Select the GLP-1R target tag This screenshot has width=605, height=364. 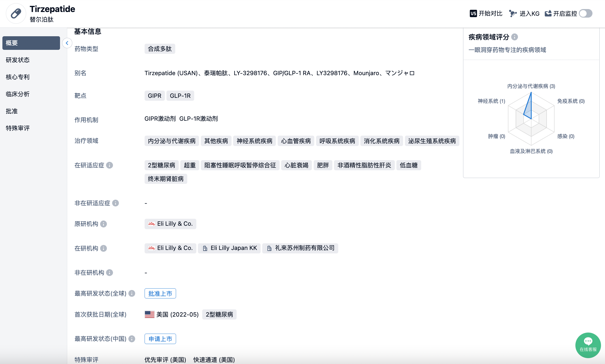tap(180, 96)
